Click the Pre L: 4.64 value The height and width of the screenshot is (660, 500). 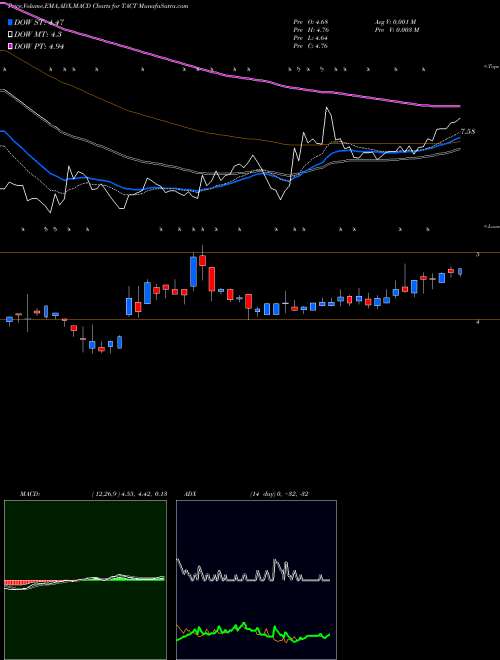pos(311,38)
